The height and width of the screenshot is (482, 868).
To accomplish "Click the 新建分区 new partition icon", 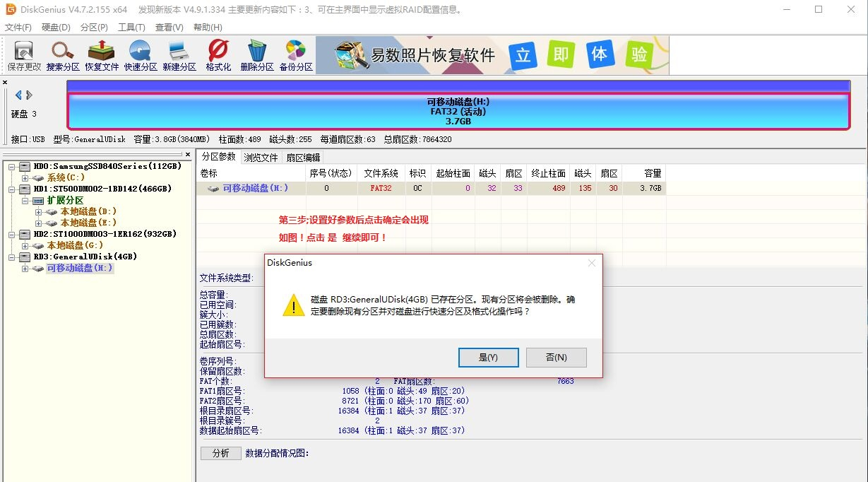I will tap(179, 56).
